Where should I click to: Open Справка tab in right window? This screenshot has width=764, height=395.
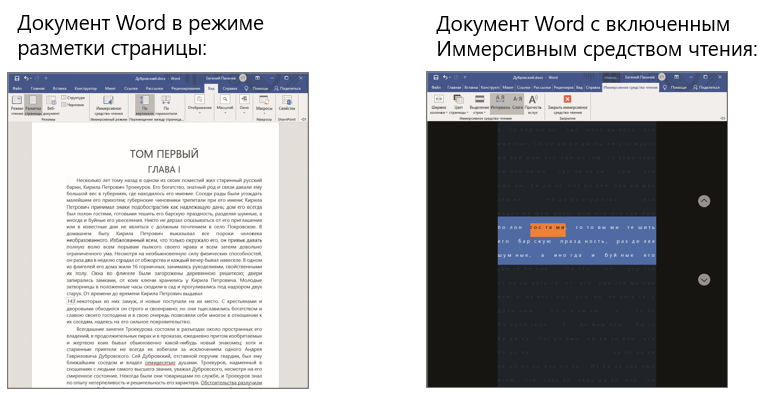point(592,88)
